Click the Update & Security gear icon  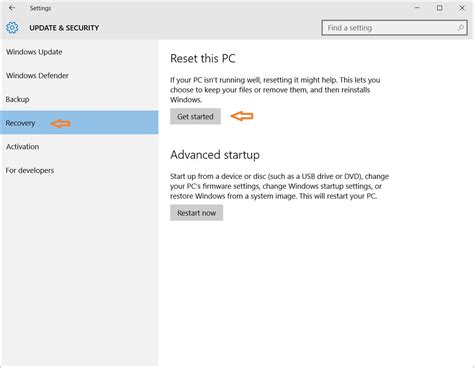(12, 28)
